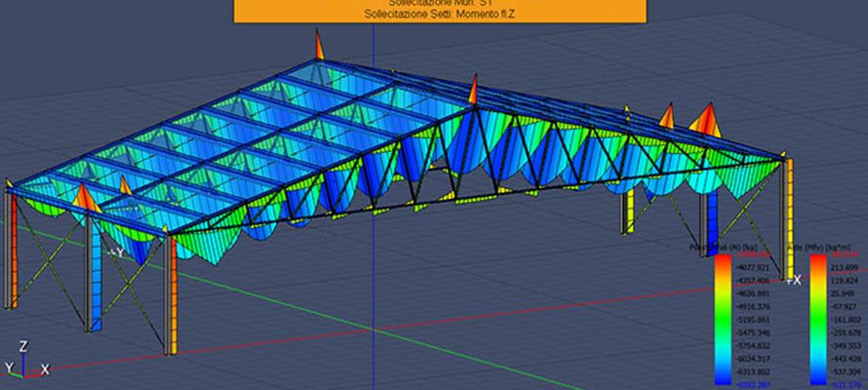Click the right kg*m moment color scale bar
This screenshot has width=868, height=390.
(x=816, y=317)
